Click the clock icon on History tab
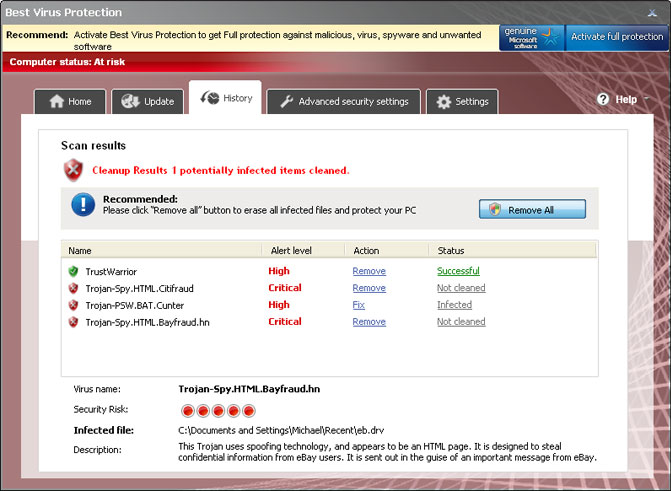 tap(210, 98)
